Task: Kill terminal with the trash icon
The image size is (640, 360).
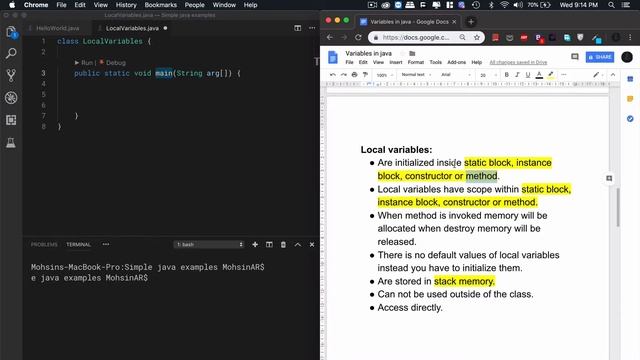Action: (283, 244)
